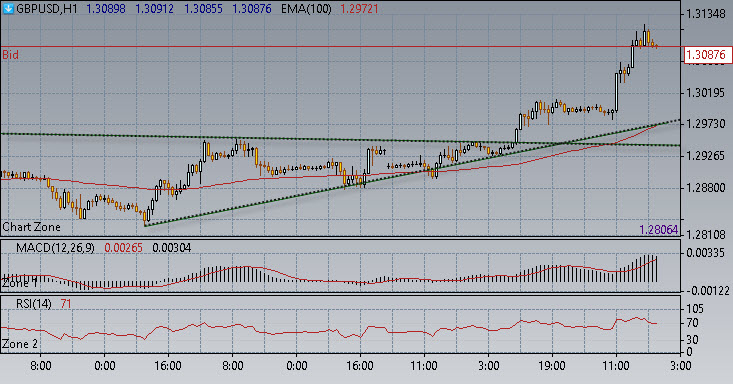Click the 1.29730 price axis label
The image size is (733, 384).
706,124
